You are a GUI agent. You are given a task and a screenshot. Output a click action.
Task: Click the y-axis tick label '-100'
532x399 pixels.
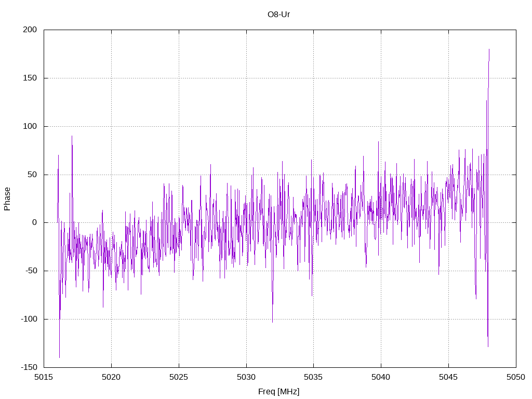click(x=29, y=319)
